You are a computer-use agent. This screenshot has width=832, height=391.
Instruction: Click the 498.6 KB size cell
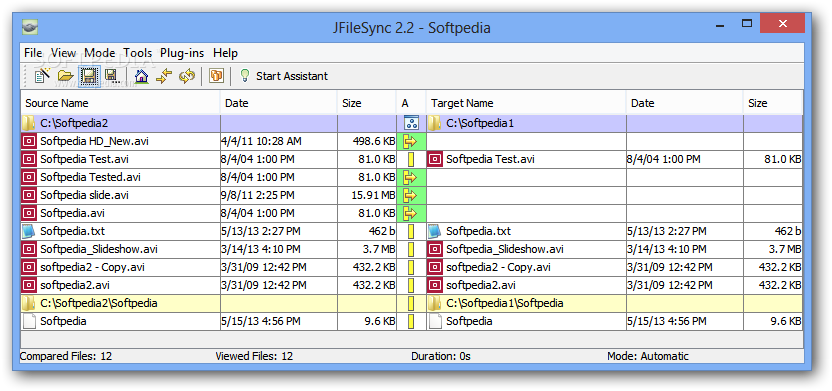click(367, 141)
